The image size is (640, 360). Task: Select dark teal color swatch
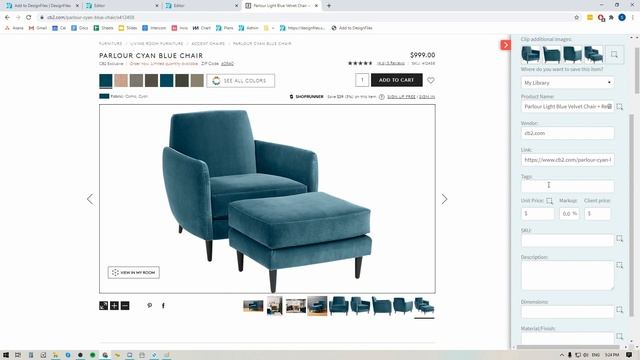click(x=106, y=80)
